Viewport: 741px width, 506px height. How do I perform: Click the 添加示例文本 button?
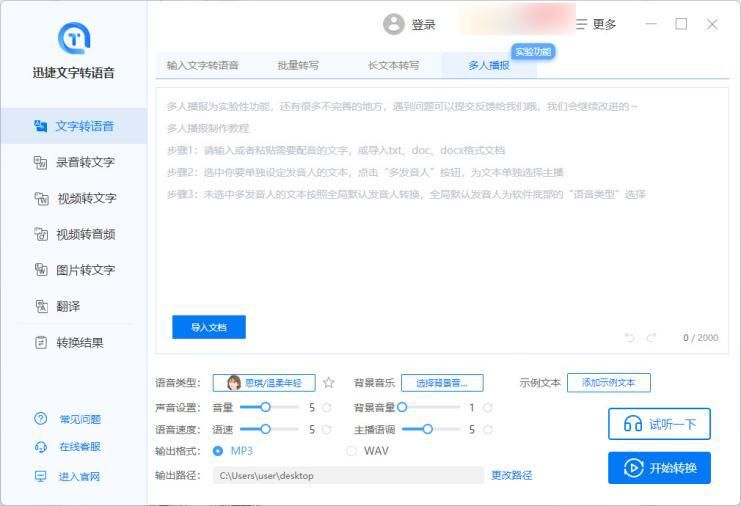pos(609,383)
